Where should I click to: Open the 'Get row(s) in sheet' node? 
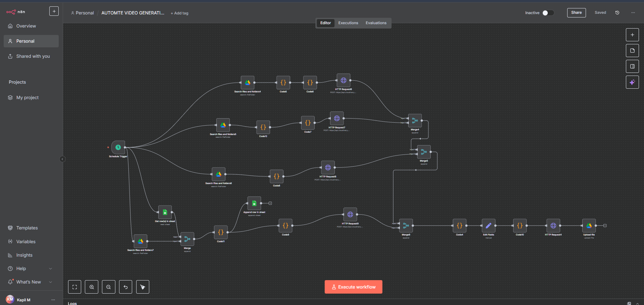pos(165,212)
